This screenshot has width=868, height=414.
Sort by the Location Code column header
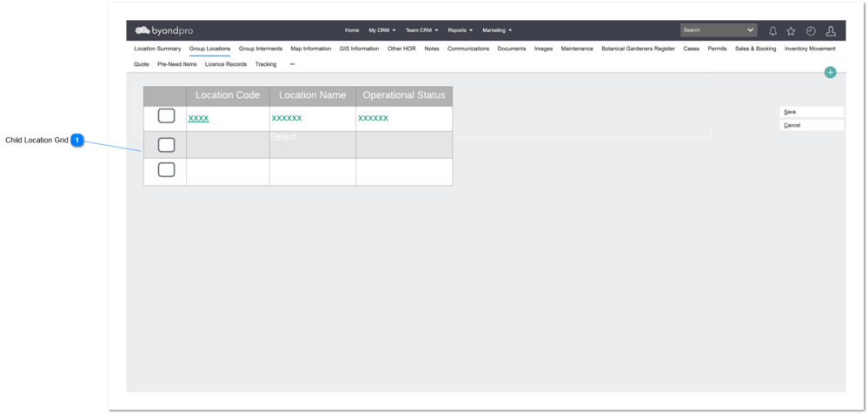[x=228, y=95]
